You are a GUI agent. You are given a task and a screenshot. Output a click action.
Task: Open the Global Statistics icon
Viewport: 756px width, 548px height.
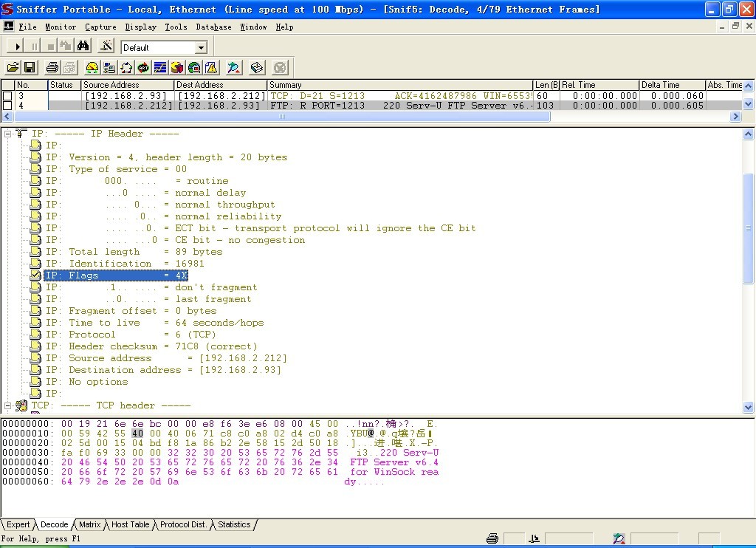(194, 67)
